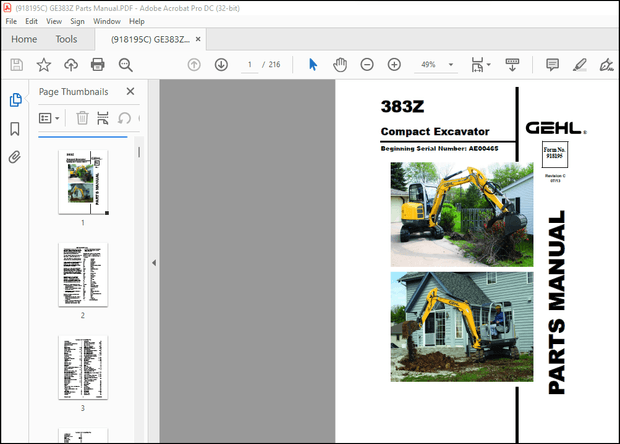Click the 'PARTS MANUAL' vertical text
620x444 pixels.
[x=557, y=302]
